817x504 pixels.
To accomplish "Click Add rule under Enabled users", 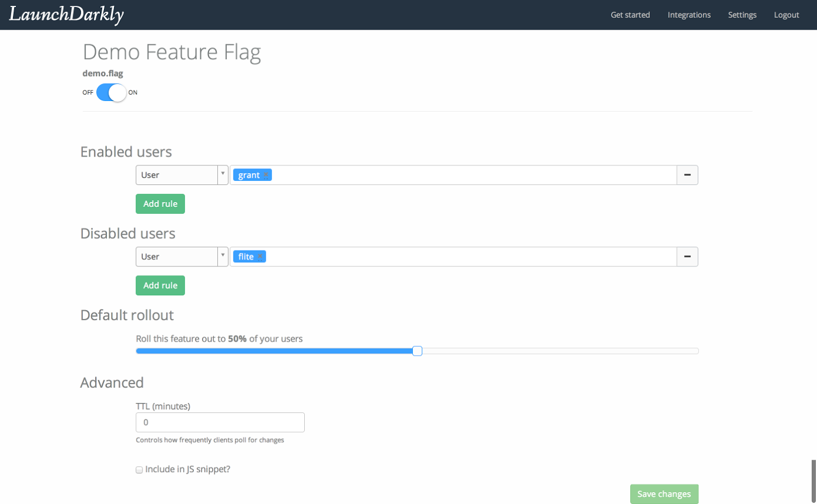I will (x=160, y=204).
